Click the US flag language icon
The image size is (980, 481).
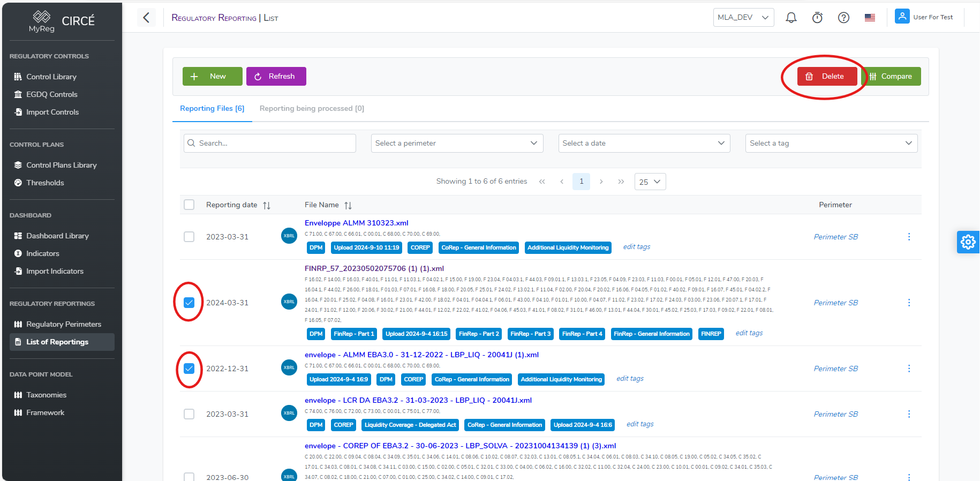point(870,18)
